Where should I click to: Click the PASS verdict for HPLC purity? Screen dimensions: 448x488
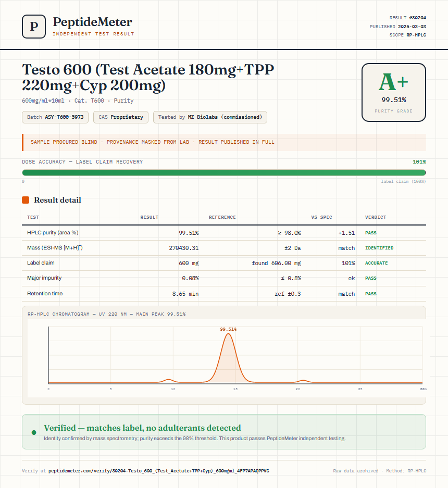371,233
